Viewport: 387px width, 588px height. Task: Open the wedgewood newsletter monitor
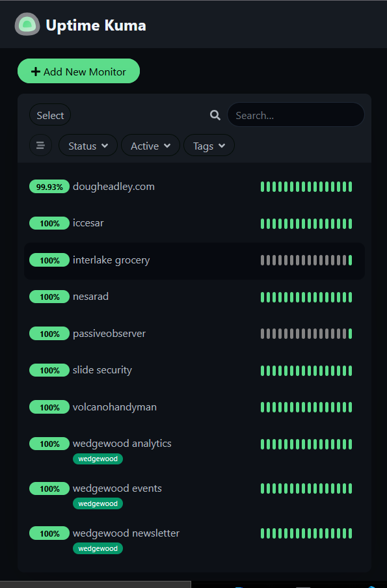tap(194, 539)
